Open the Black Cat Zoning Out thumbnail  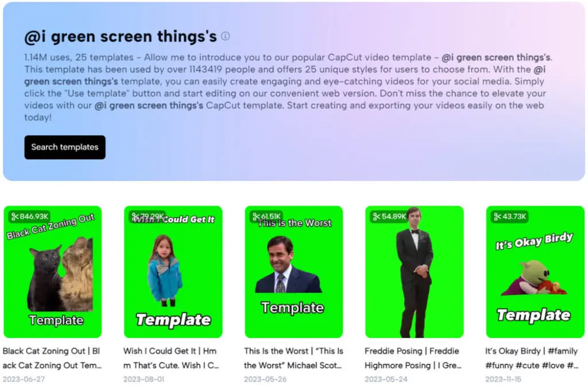coord(52,272)
